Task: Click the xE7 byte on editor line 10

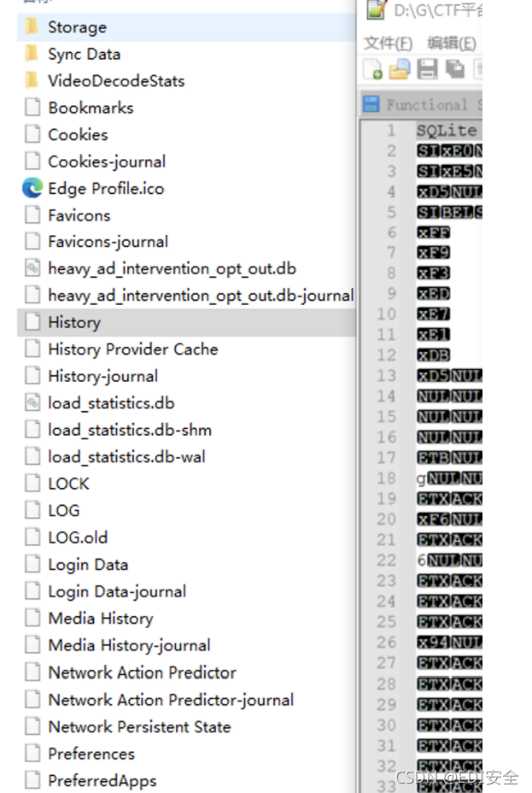Action: pyautogui.click(x=434, y=314)
